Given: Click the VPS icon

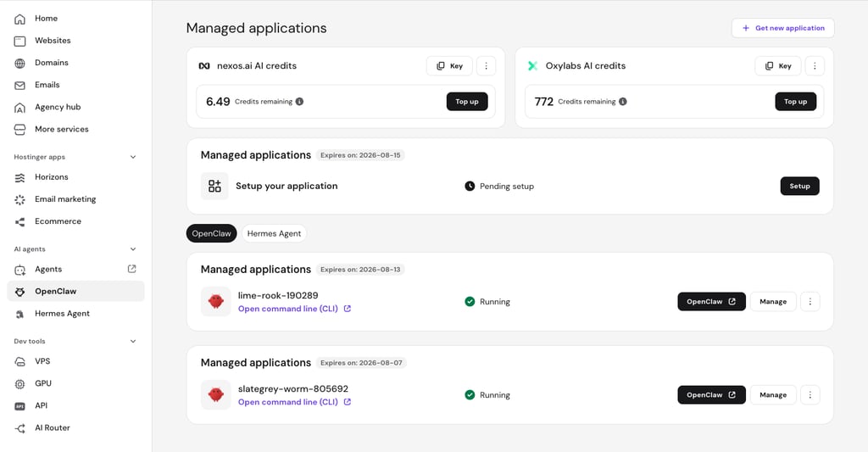Looking at the screenshot, I should [20, 362].
